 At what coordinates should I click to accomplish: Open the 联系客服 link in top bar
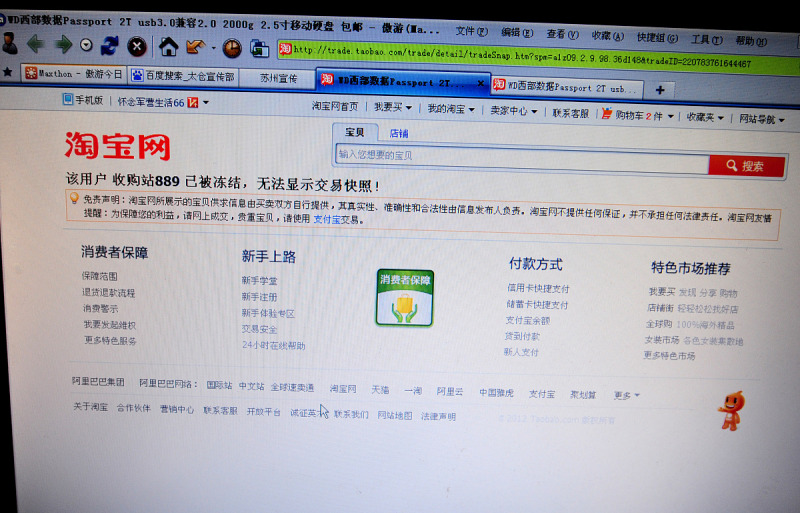tap(570, 113)
